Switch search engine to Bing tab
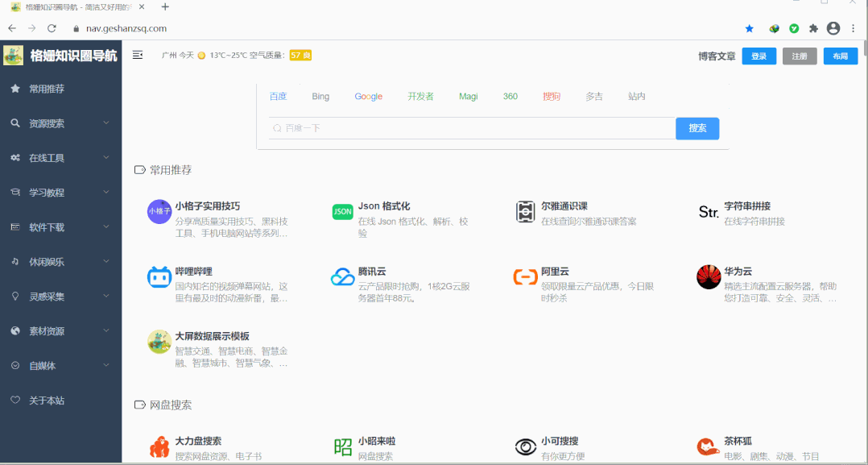The height and width of the screenshot is (465, 868). pyautogui.click(x=320, y=97)
